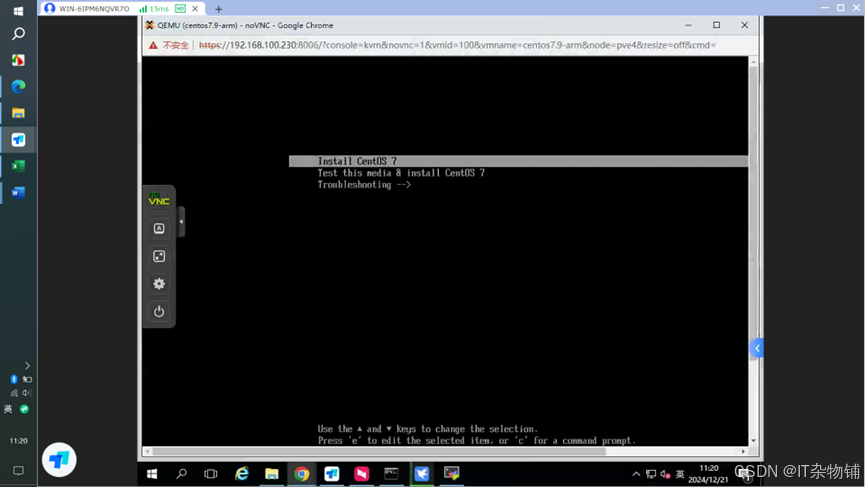This screenshot has width=865, height=487.
Task: Click horizontal scrollbar at bottom of console
Action: click(379, 451)
